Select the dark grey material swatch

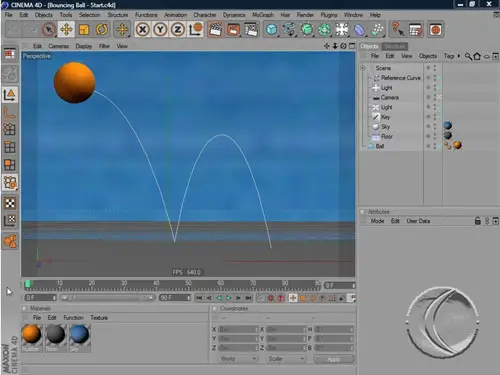click(56, 334)
